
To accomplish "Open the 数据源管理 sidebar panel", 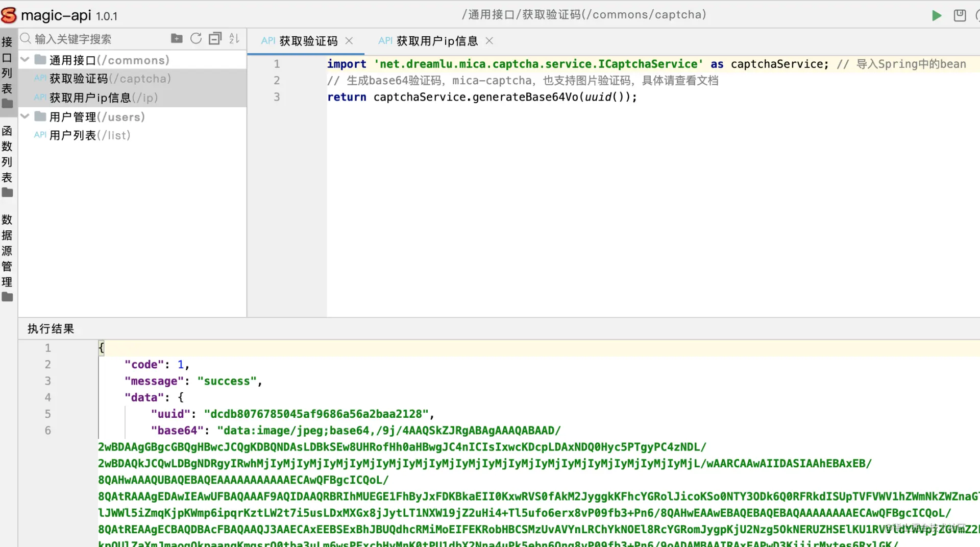I will (x=7, y=258).
